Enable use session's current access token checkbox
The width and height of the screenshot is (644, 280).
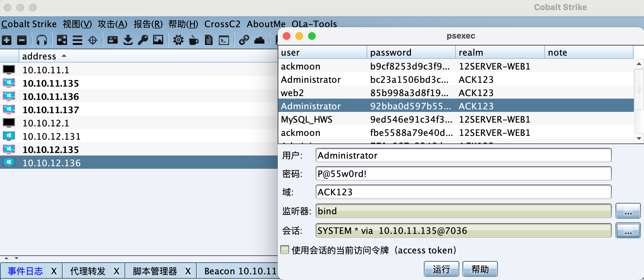pyautogui.click(x=285, y=250)
